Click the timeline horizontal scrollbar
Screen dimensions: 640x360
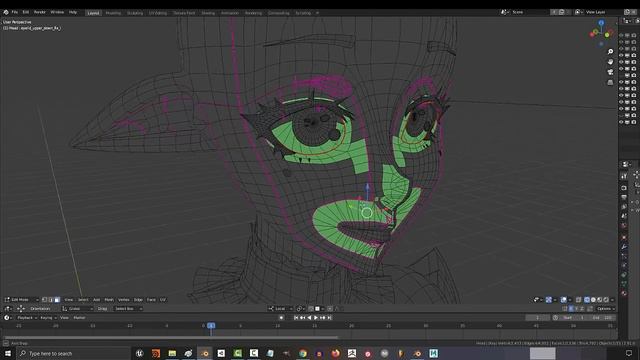click(171, 338)
